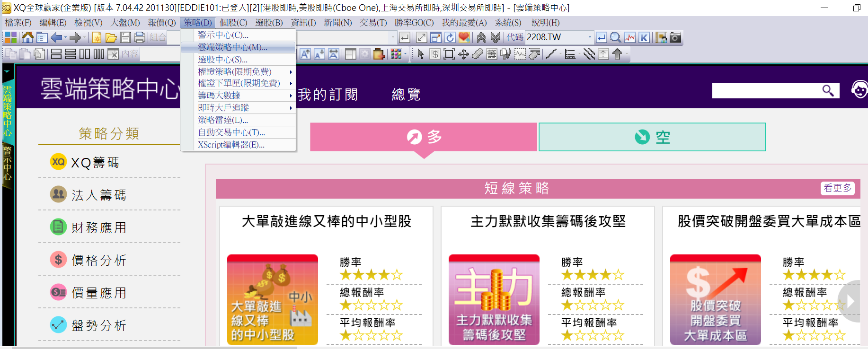Expand the 代碼 stock code dropdown

(x=590, y=37)
